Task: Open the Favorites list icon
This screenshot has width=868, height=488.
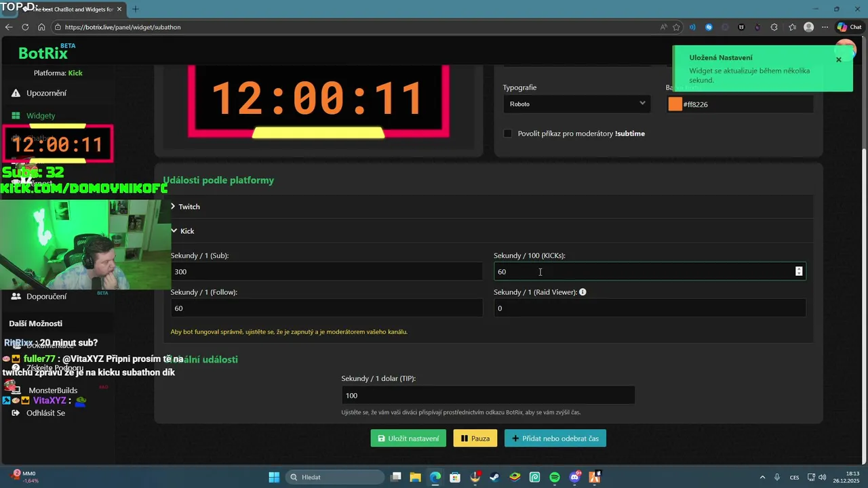Action: [x=792, y=27]
